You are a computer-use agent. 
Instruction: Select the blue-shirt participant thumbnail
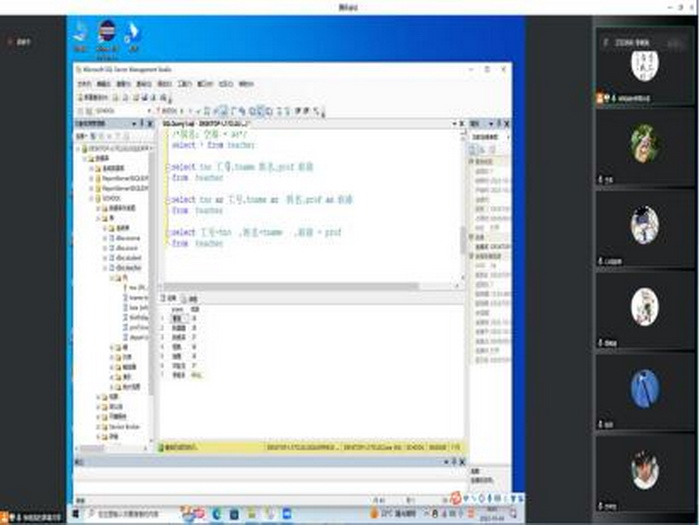click(644, 388)
